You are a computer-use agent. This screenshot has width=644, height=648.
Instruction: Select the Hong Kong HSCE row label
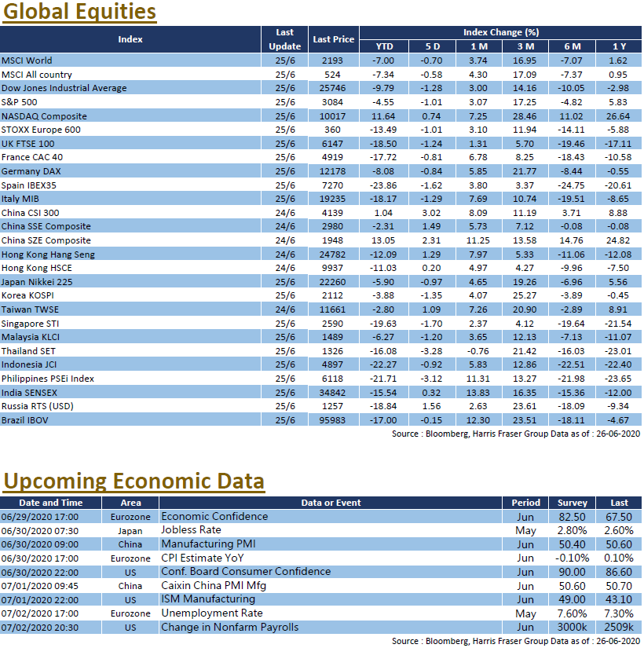pos(37,268)
